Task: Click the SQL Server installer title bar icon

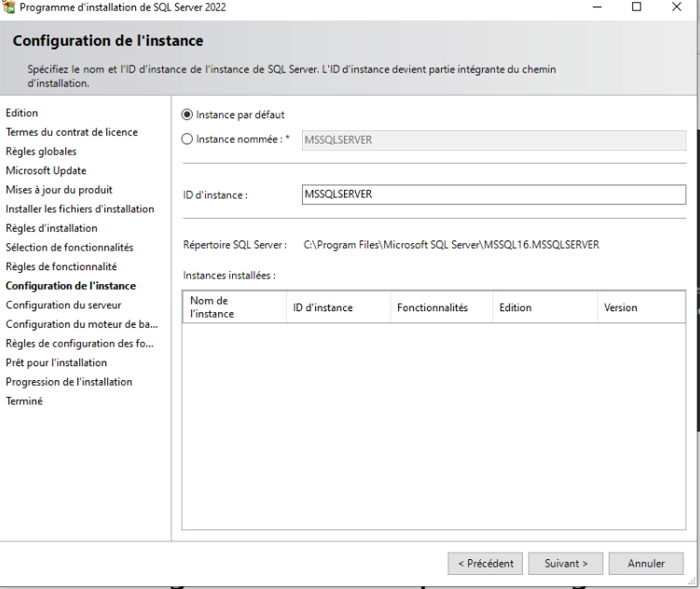Action: [8, 7]
